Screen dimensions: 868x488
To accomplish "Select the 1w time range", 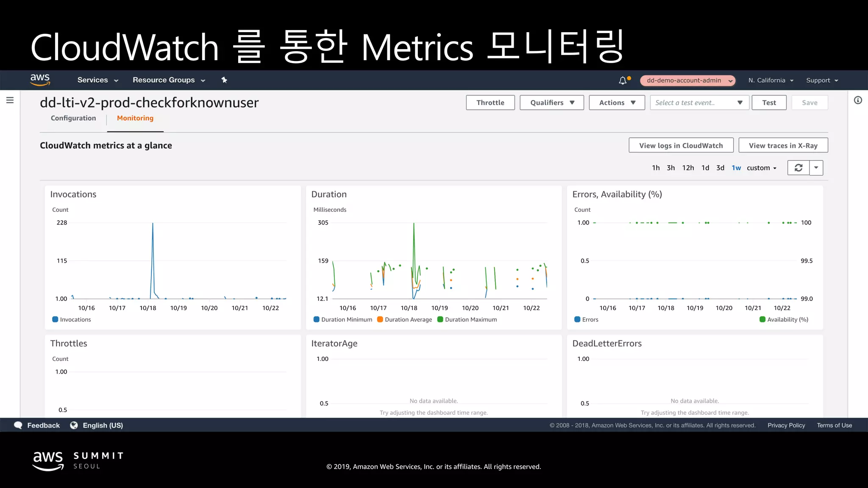I will point(736,168).
